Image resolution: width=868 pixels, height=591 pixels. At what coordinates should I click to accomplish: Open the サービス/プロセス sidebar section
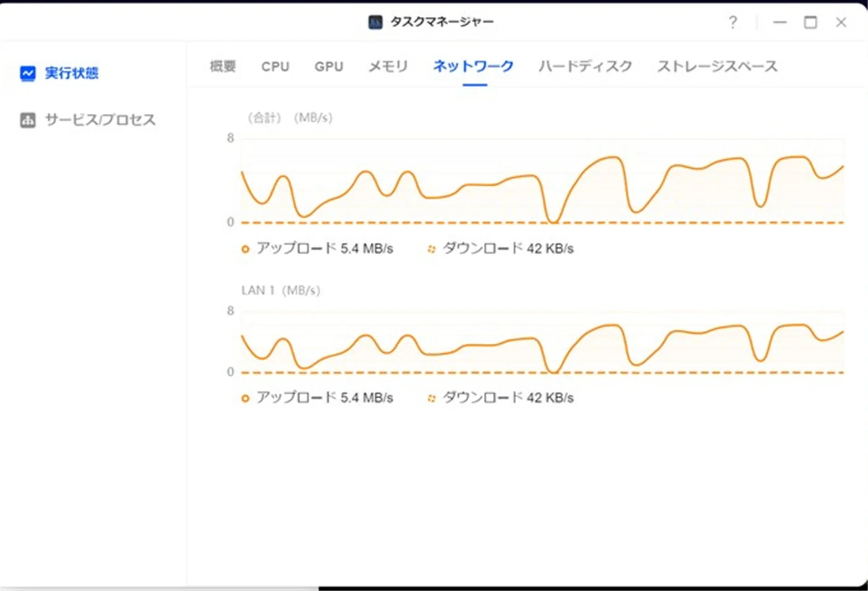pyautogui.click(x=88, y=120)
